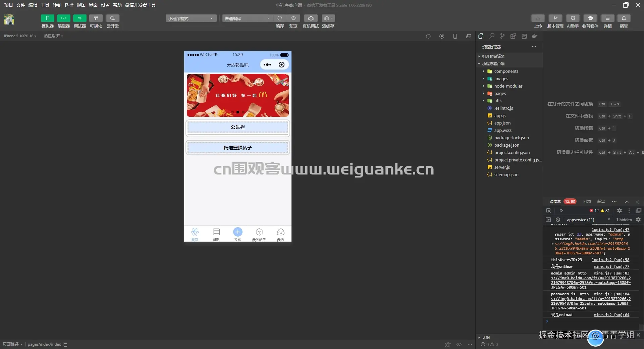Open the 编辑 menu
This screenshot has height=349, width=644.
(33, 5)
